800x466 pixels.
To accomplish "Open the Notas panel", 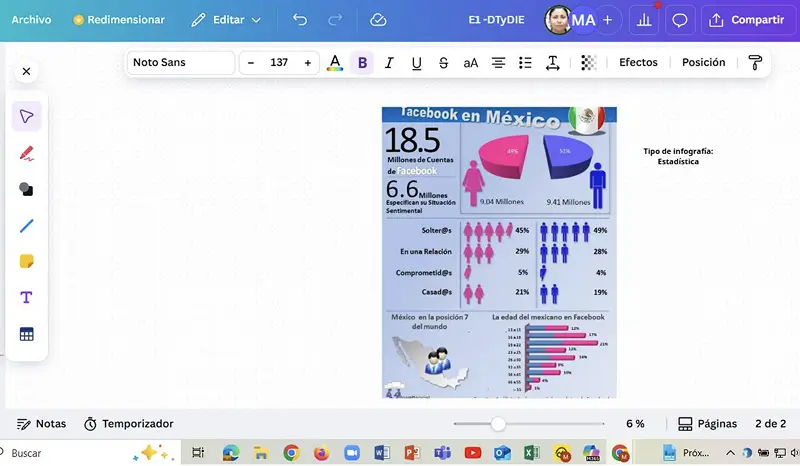I will click(x=41, y=424).
